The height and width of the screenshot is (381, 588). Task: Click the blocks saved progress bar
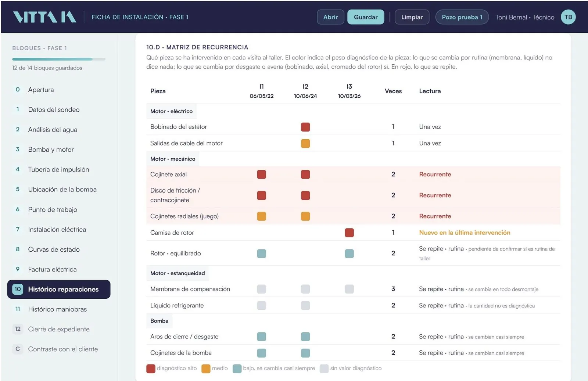tap(59, 59)
